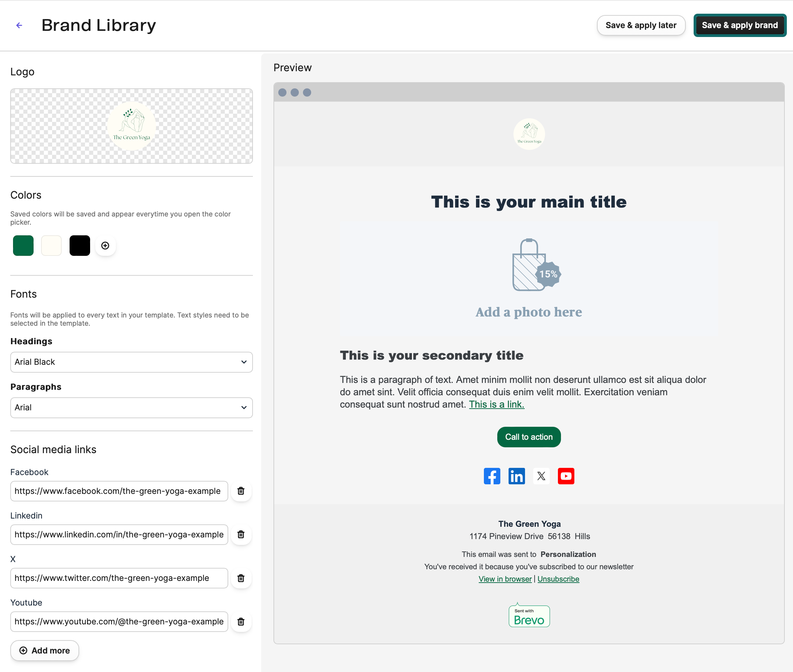Add a new saved brand color
This screenshot has height=672, width=793.
[x=105, y=246]
